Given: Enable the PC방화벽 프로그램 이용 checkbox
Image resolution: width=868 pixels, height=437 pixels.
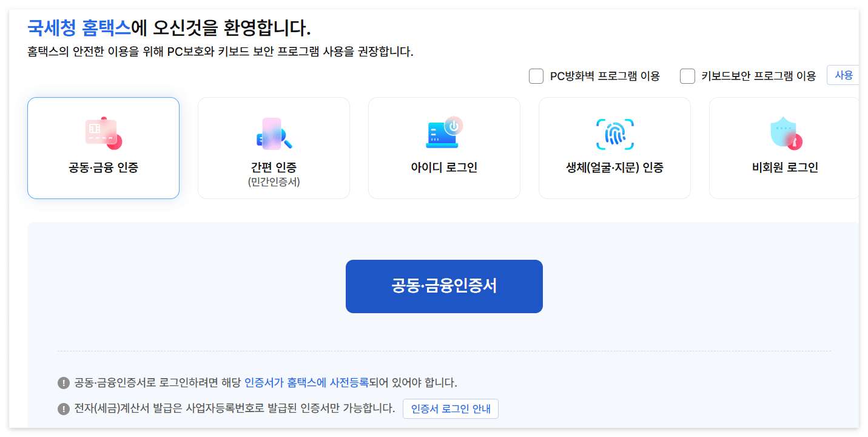Looking at the screenshot, I should pyautogui.click(x=536, y=76).
